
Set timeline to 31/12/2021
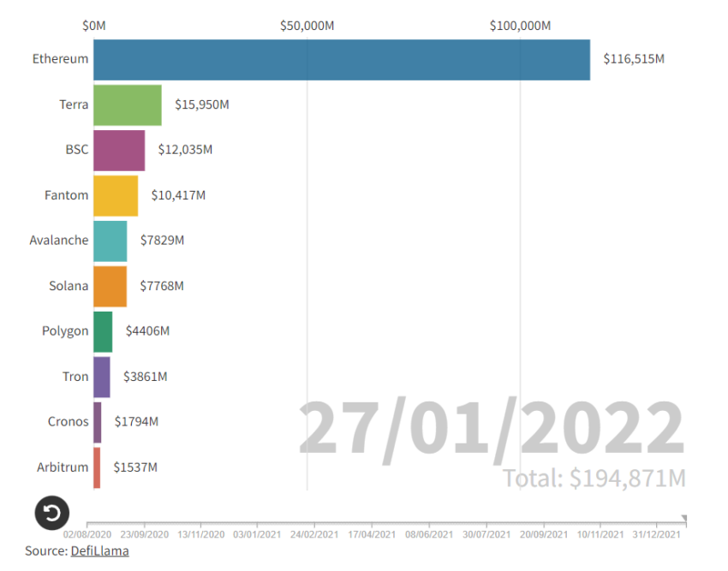[657, 534]
